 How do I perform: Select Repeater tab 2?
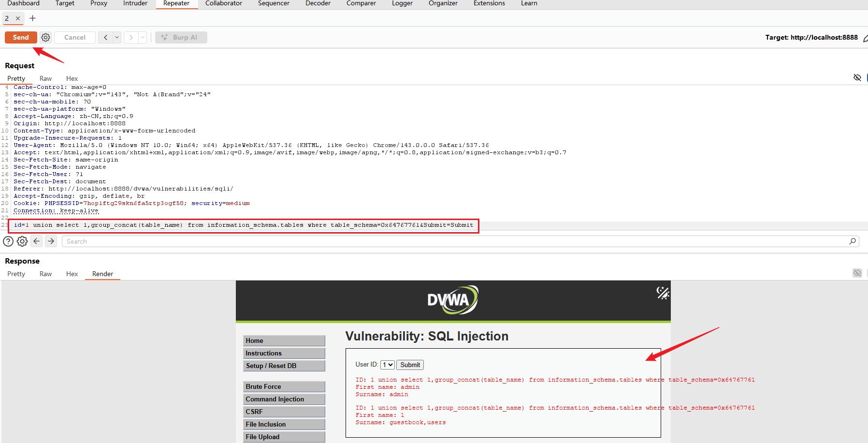click(7, 18)
